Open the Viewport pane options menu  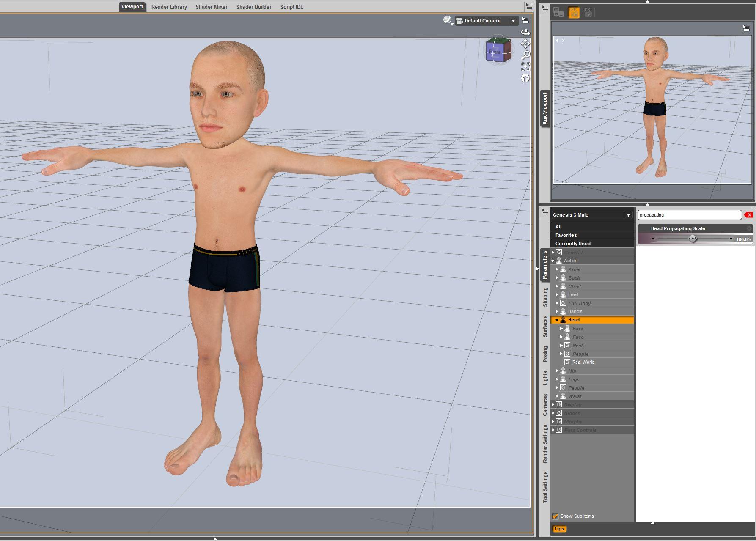pos(529,6)
